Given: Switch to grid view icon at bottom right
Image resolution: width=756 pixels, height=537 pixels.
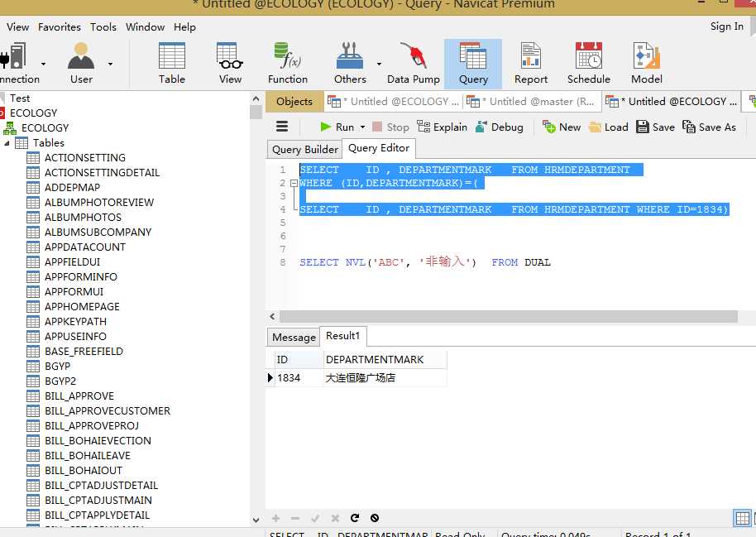Looking at the screenshot, I should click(742, 518).
